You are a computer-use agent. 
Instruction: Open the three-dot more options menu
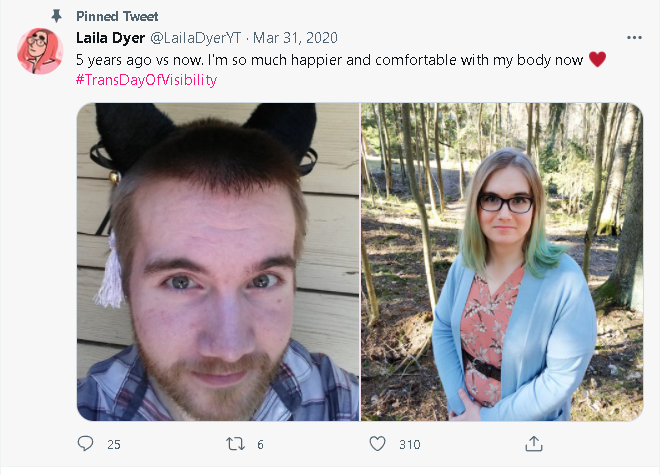click(x=634, y=37)
